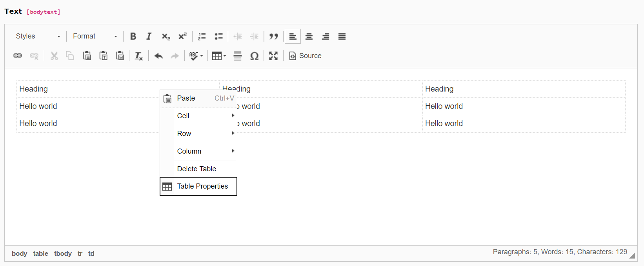
Task: Align text right
Action: [326, 36]
